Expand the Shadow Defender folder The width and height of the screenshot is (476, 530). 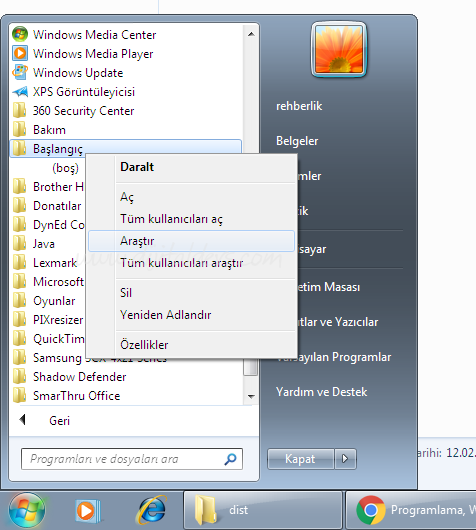tap(79, 377)
